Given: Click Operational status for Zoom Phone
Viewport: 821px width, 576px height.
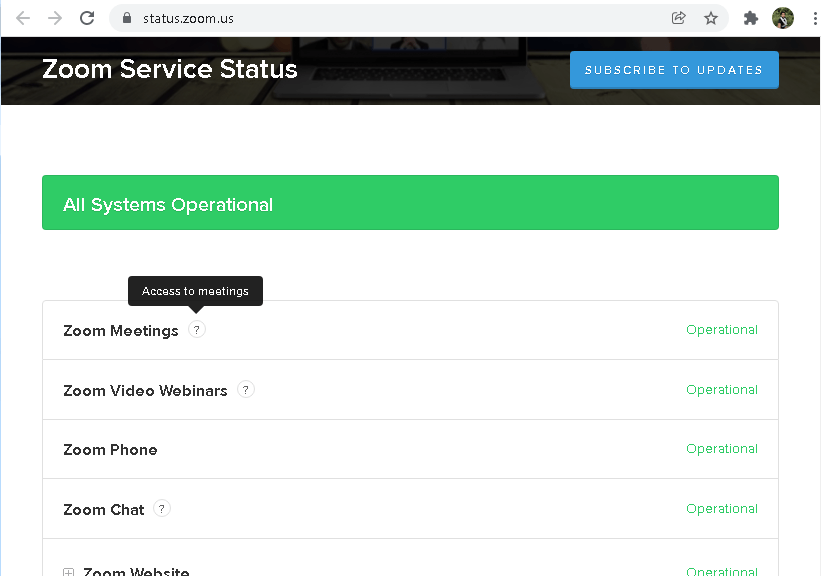Looking at the screenshot, I should (x=722, y=449).
